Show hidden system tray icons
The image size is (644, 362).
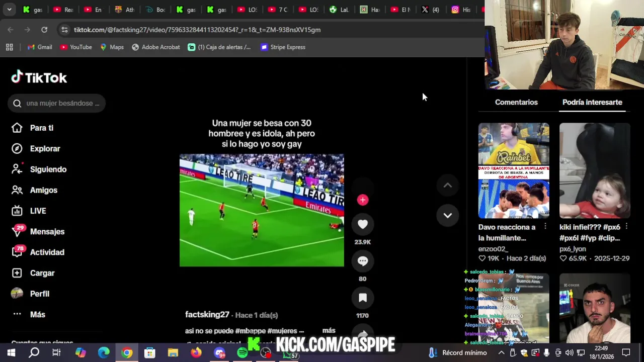(502, 352)
